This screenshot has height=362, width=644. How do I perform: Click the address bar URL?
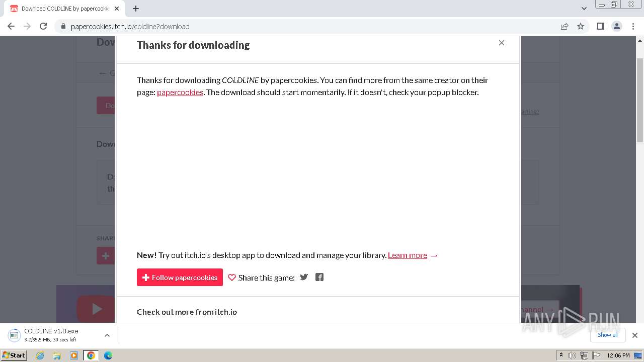(130, 27)
